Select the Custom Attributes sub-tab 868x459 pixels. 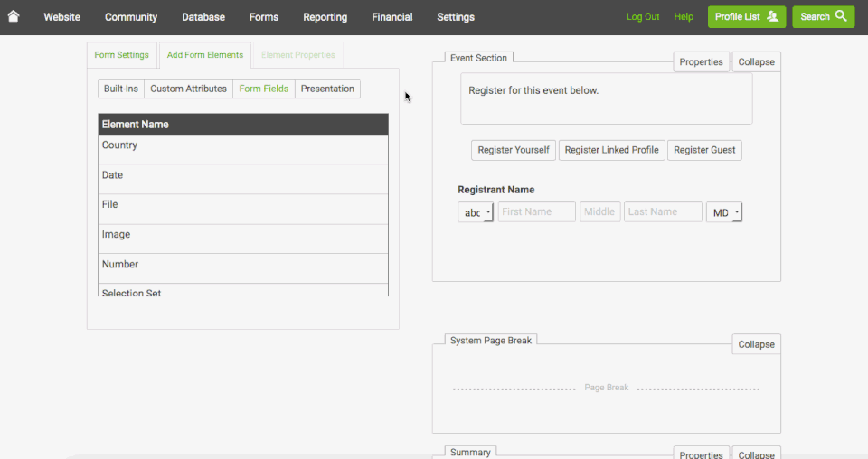(189, 89)
